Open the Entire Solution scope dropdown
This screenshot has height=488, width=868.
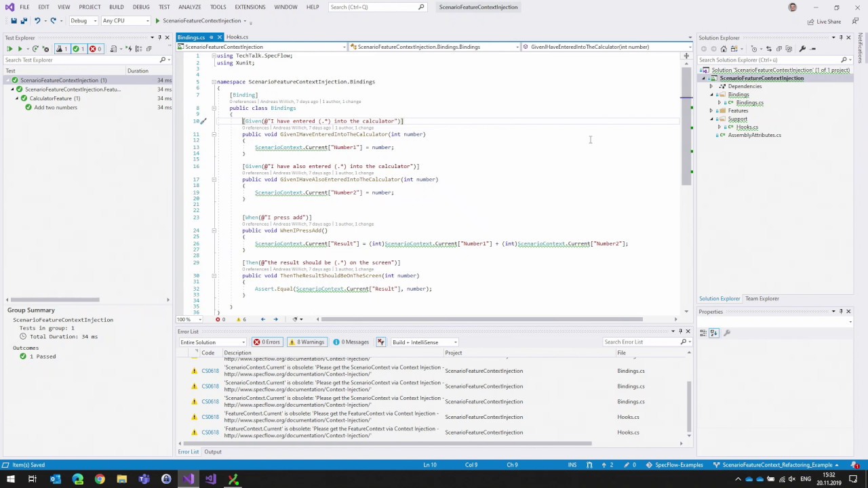point(212,342)
